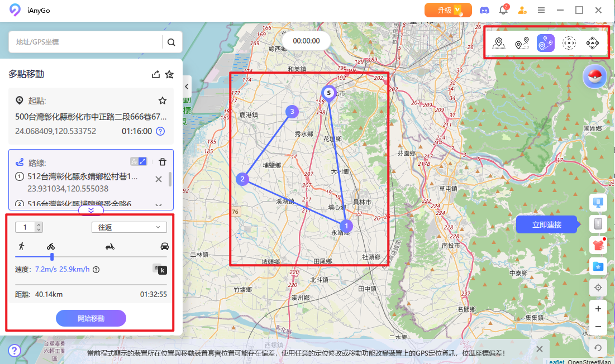Viewport: 615px width, 364px height.
Task: Favorite the 起點 starting location star
Action: pos(163,100)
